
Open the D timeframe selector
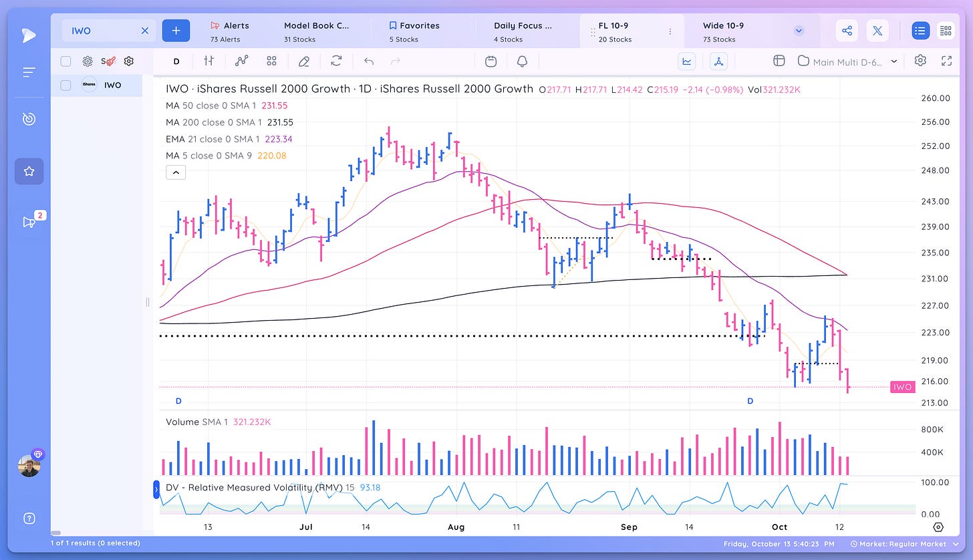pos(176,61)
